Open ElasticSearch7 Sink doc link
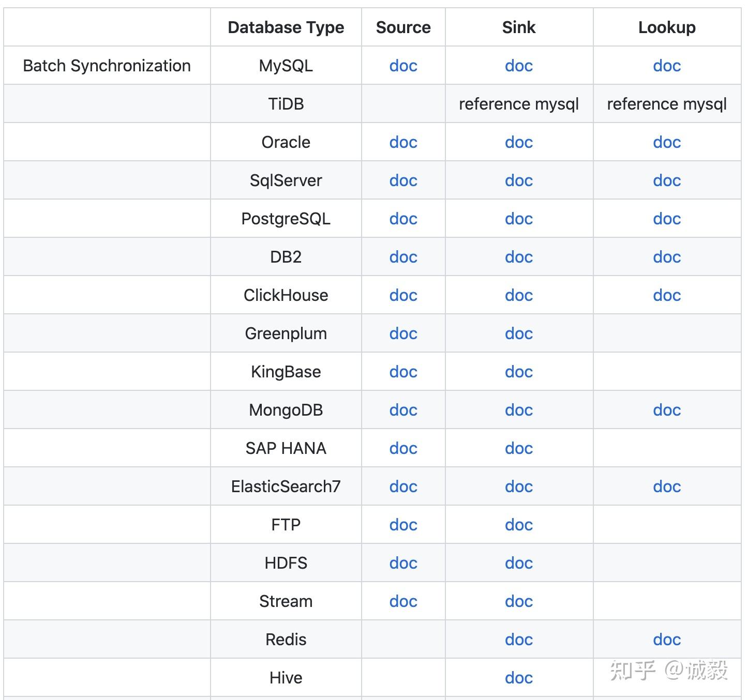747x700 pixels. 519,486
